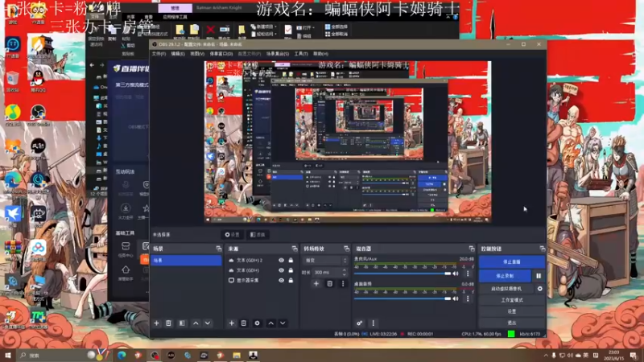Click the OBS preview canvas

[348, 142]
